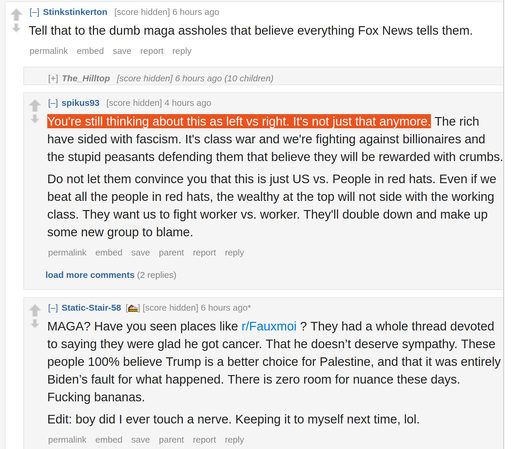The width and height of the screenshot is (513, 449).
Task: Report spikus93's comment
Action: pos(204,253)
